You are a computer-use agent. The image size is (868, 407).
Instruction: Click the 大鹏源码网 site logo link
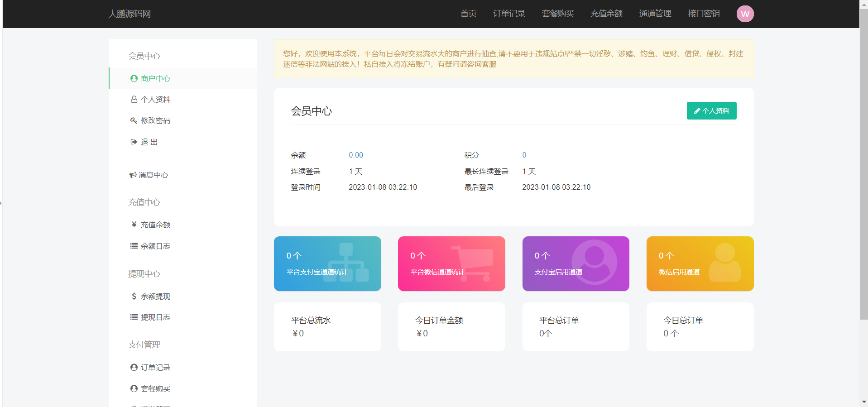tap(129, 14)
